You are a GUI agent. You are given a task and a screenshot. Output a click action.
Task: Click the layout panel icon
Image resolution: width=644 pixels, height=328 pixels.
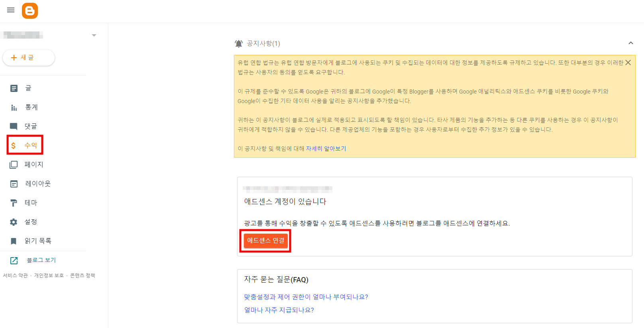(14, 184)
